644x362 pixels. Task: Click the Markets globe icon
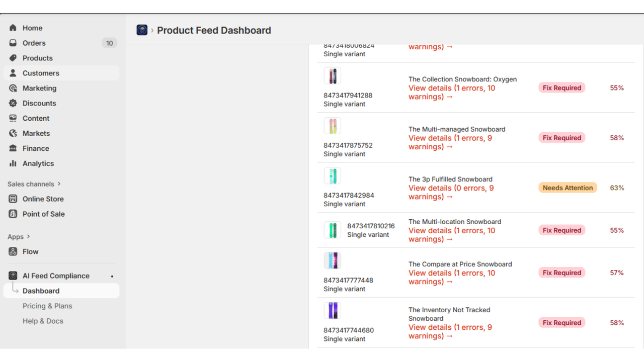click(x=13, y=133)
